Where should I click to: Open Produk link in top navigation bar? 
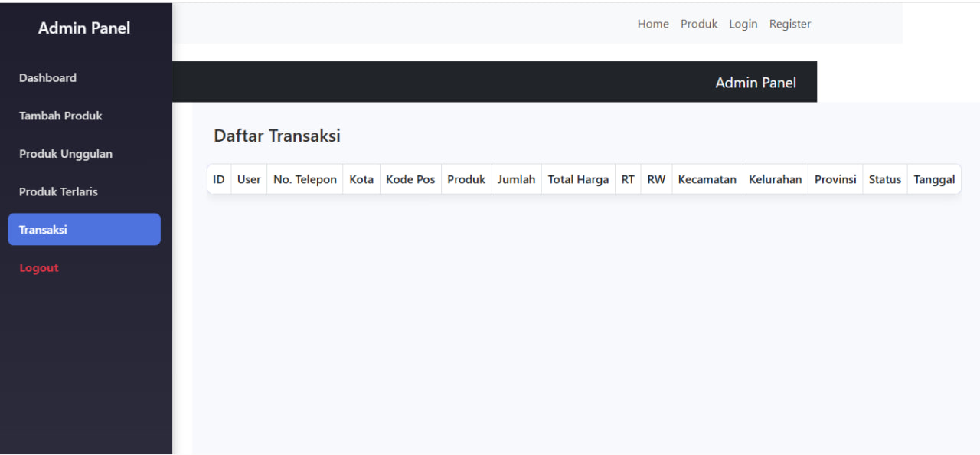coord(699,24)
